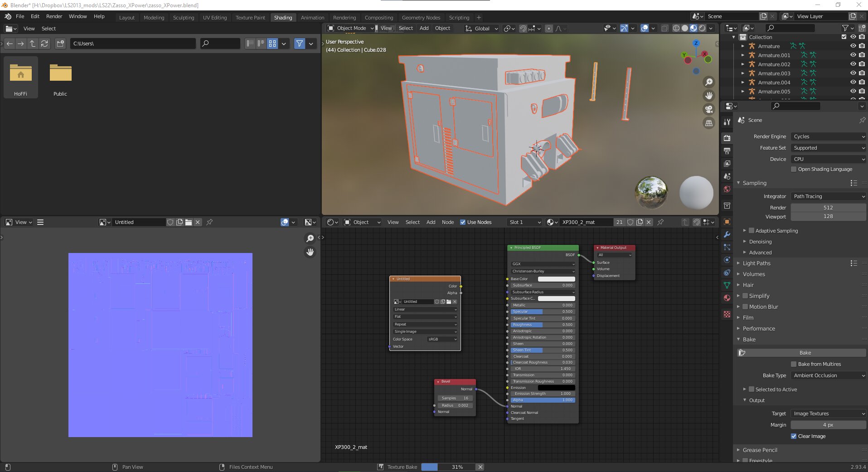Select thumbnail display mode in file browser
868x472 pixels.
click(x=272, y=44)
